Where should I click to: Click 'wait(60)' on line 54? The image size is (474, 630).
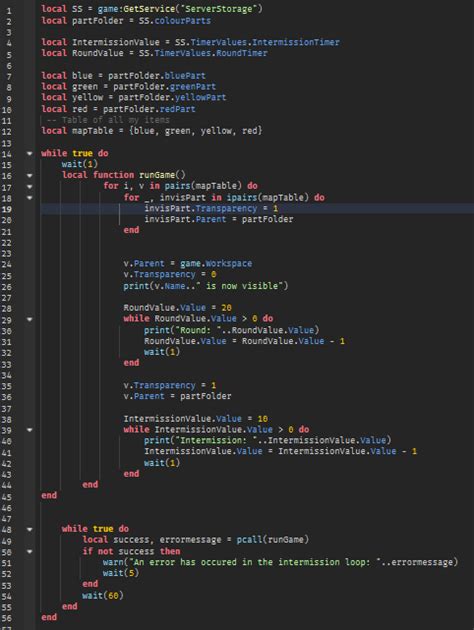point(103,595)
